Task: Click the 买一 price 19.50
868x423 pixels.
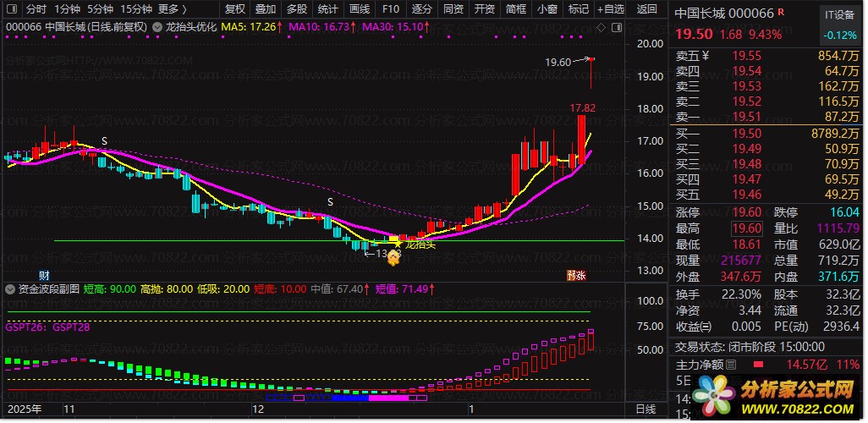Action: pos(747,134)
